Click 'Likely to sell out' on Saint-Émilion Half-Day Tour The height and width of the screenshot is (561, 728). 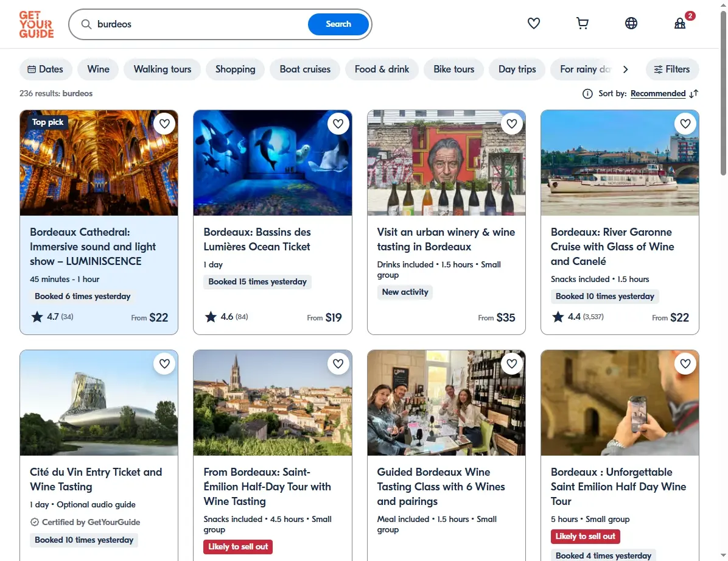click(x=238, y=546)
